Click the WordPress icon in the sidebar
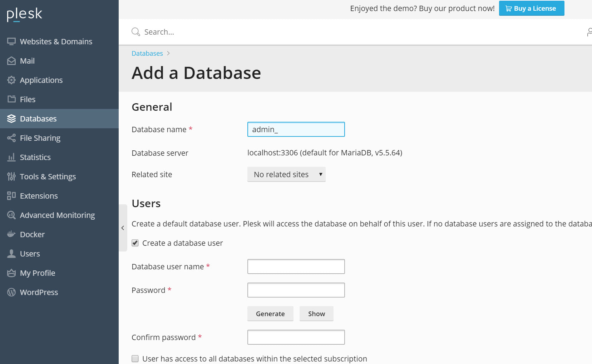 tap(11, 292)
